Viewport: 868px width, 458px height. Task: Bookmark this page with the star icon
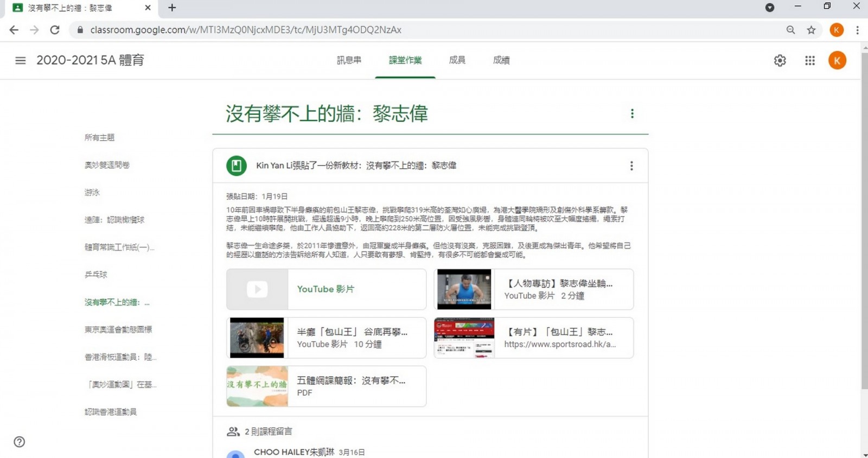[811, 30]
